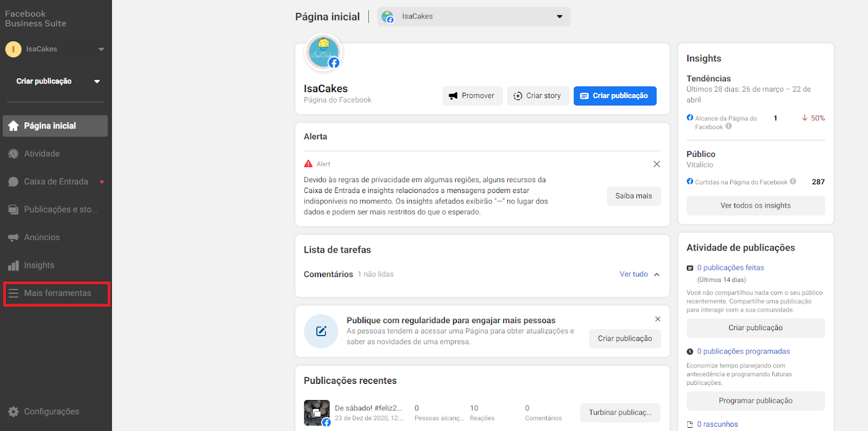
Task: Open Mais ferramentas menu
Action: [57, 293]
